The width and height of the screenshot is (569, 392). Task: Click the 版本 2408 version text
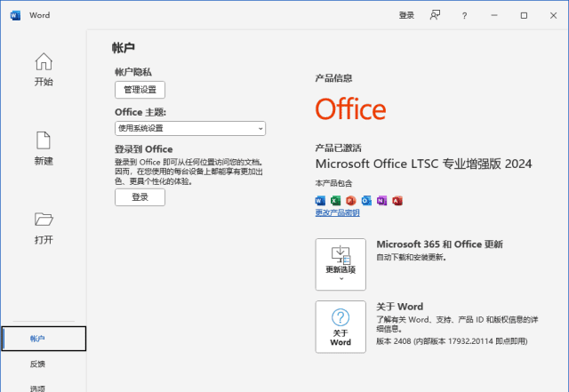pos(452,341)
